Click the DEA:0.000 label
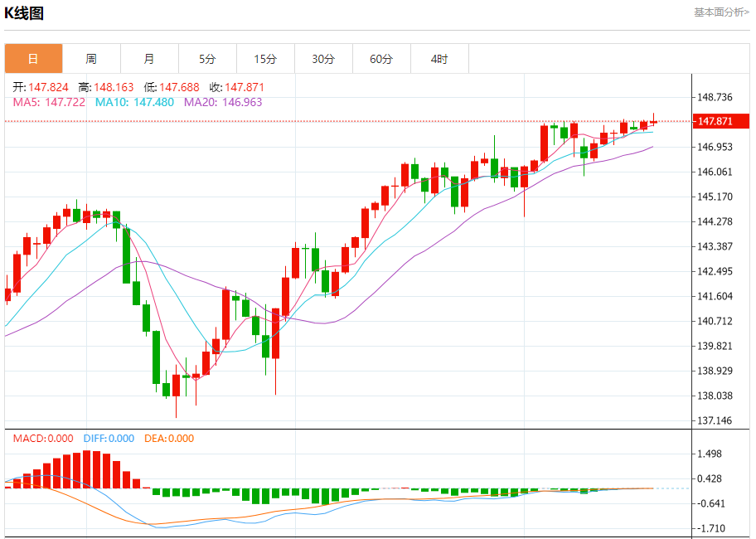The width and height of the screenshot is (756, 539). tap(169, 438)
